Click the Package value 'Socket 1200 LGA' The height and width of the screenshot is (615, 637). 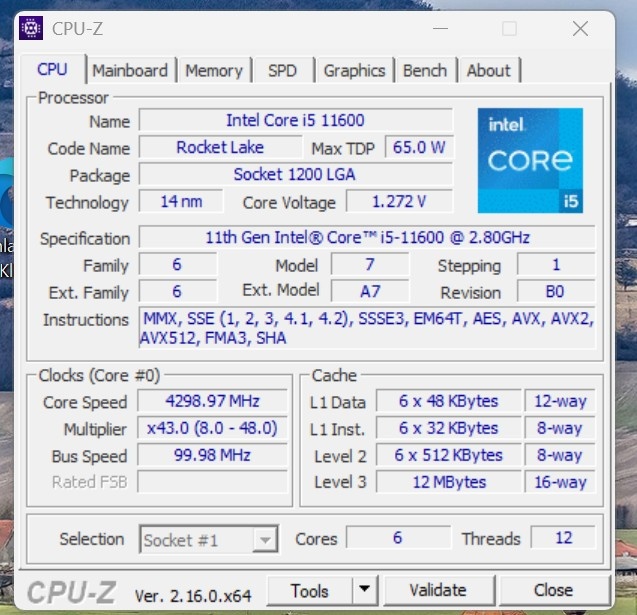coord(296,174)
